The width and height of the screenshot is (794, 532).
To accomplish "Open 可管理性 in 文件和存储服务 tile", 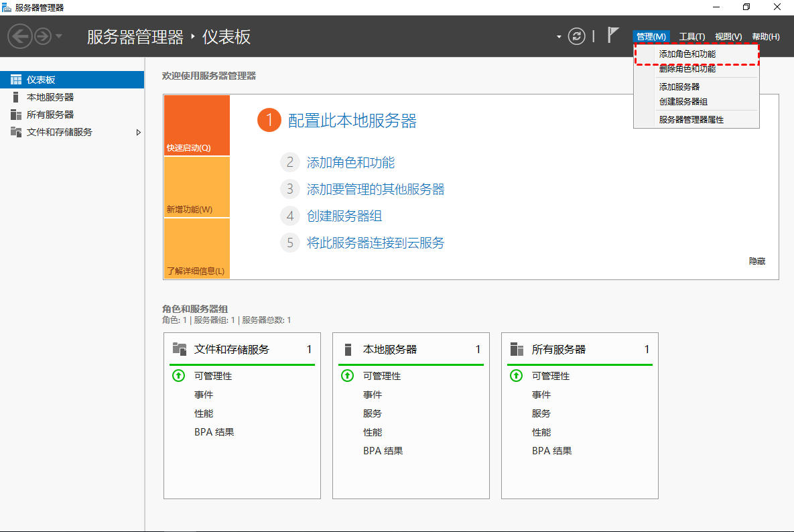I will point(213,376).
